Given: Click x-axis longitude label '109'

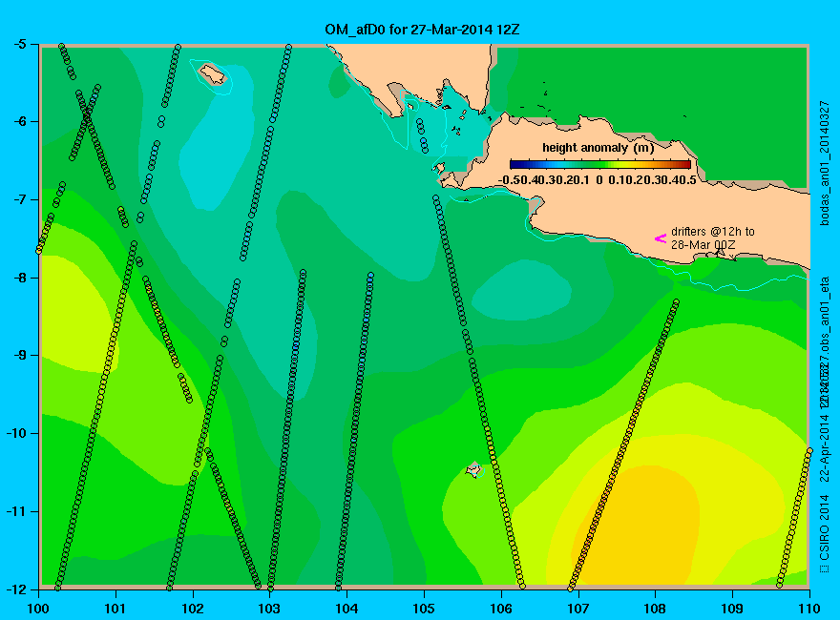Looking at the screenshot, I should tap(732, 609).
